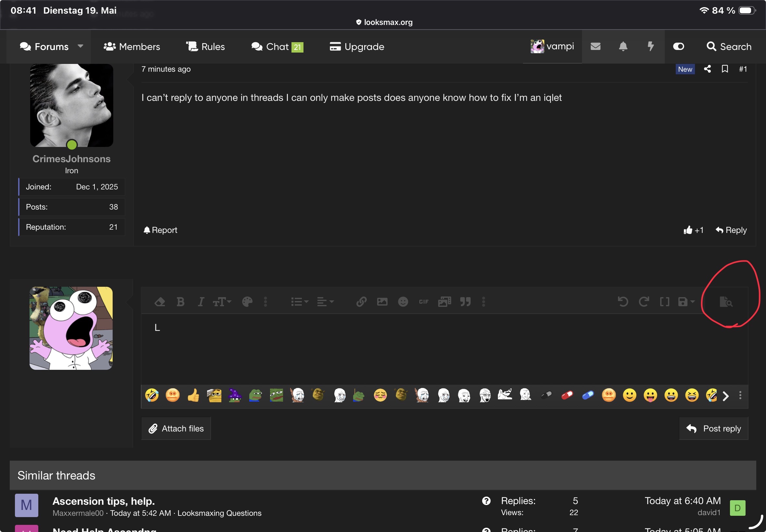Insert media with the media icon
The height and width of the screenshot is (532, 766).
(445, 302)
